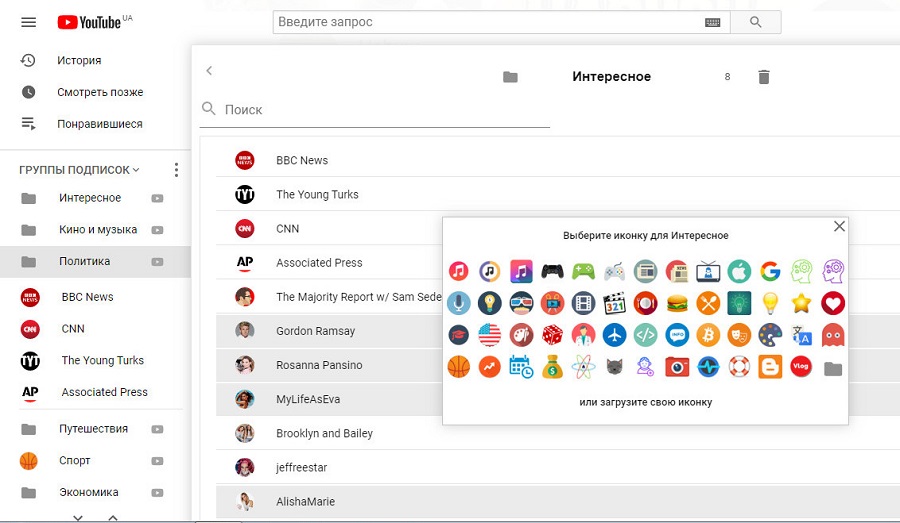Screen dimensions: 900x523
Task: Close the icon picker popup
Action: 839,226
